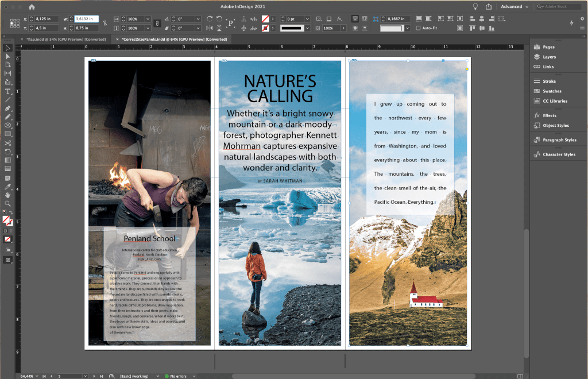
Task: Open the Swatches panel
Action: 552,91
